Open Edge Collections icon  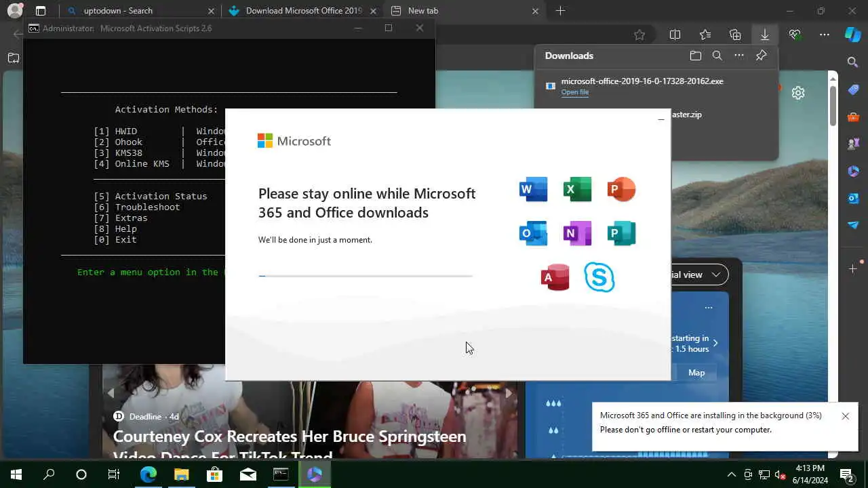click(735, 35)
